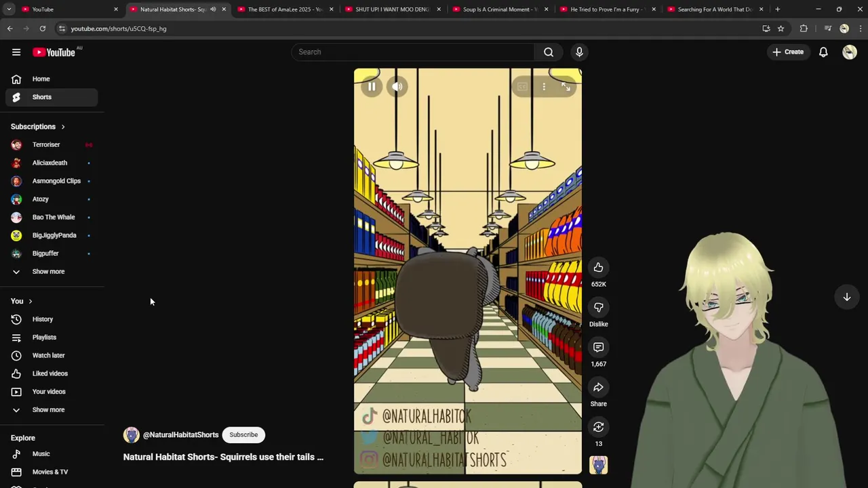This screenshot has width=868, height=488.
Task: Open the Asmongold Clips channel
Action: click(x=52, y=181)
